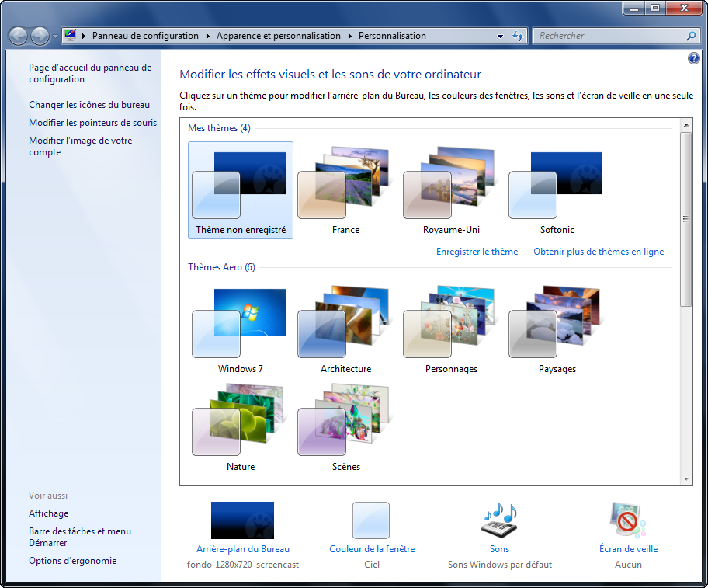The width and height of the screenshot is (708, 588).
Task: Click the Enregistrer le thème link
Action: 477,252
